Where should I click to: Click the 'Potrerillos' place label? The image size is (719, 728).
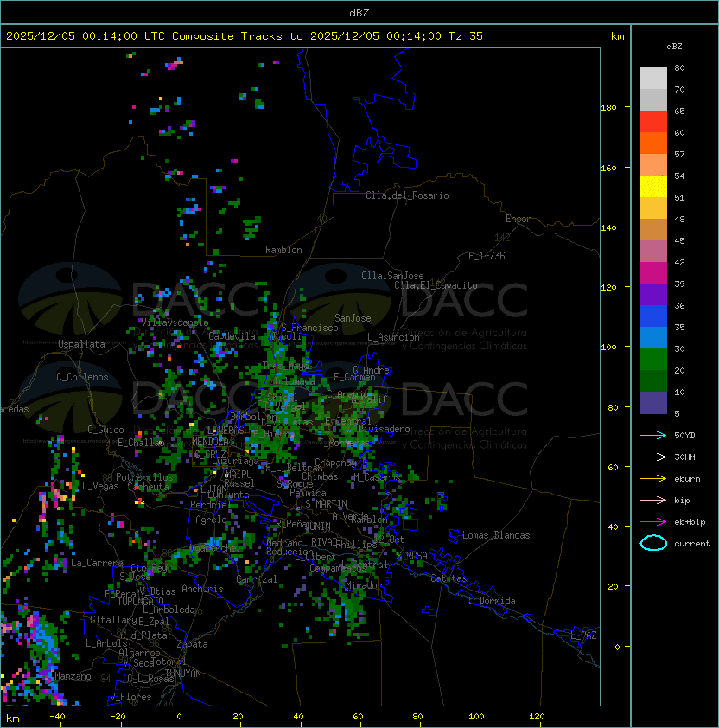coord(144,477)
